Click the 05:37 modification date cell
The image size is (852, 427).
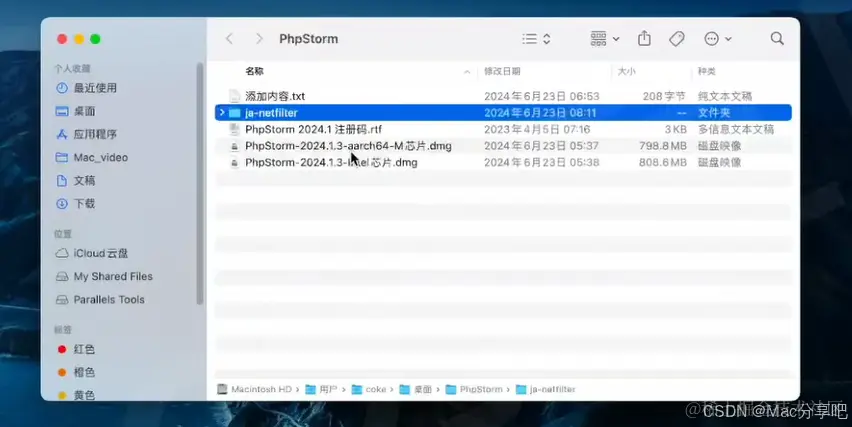tap(542, 146)
